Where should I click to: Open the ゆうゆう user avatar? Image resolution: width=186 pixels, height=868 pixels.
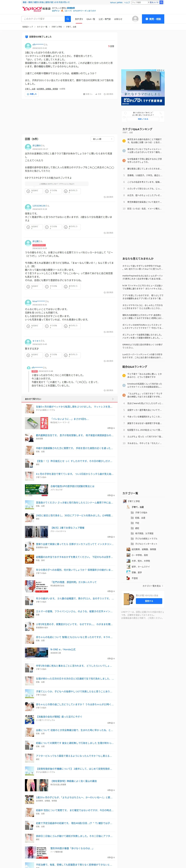pyautogui.click(x=28, y=342)
